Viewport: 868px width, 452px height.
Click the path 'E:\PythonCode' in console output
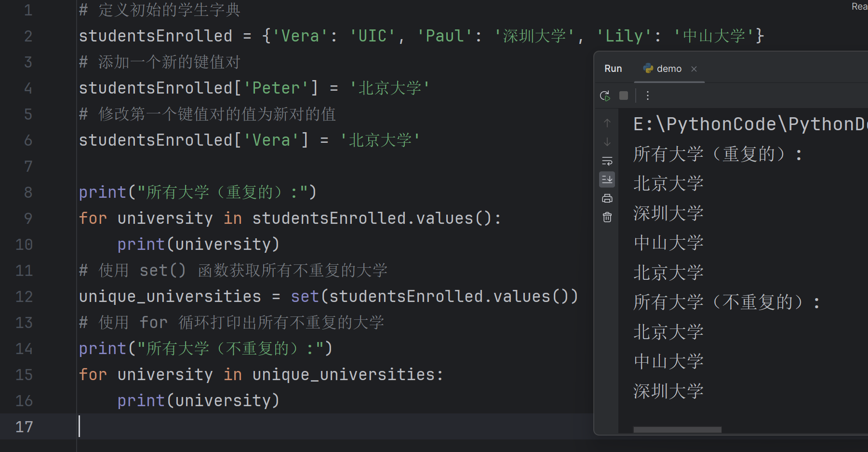click(x=705, y=124)
